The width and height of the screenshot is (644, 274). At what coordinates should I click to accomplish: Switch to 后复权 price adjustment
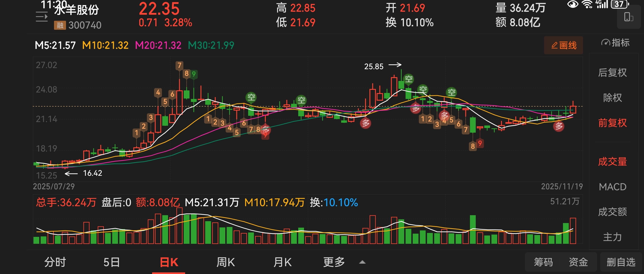[612, 73]
